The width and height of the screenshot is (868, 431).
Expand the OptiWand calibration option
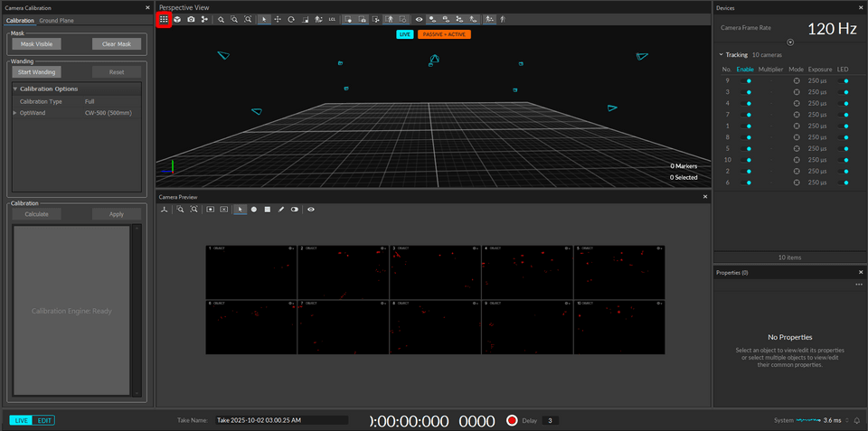click(x=14, y=113)
